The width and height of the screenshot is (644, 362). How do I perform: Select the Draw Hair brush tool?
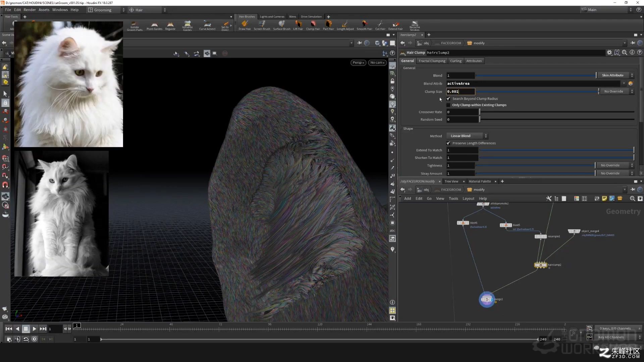point(245,25)
